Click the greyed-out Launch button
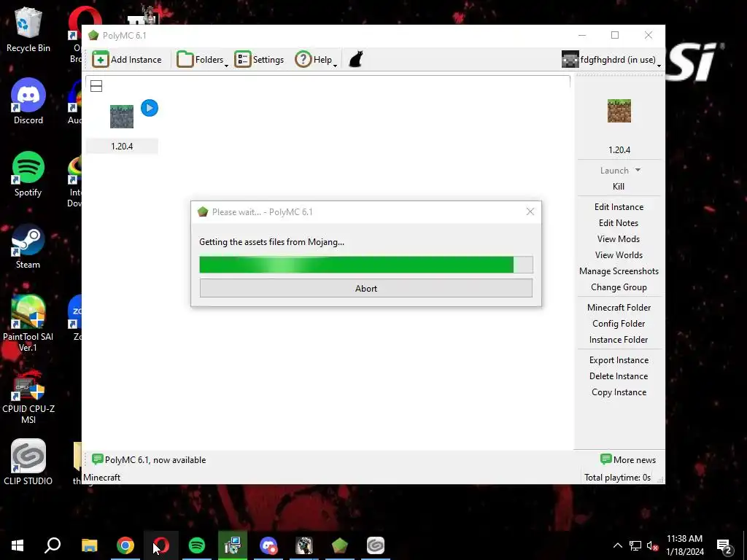Screen dimensions: 747x560 coord(614,171)
